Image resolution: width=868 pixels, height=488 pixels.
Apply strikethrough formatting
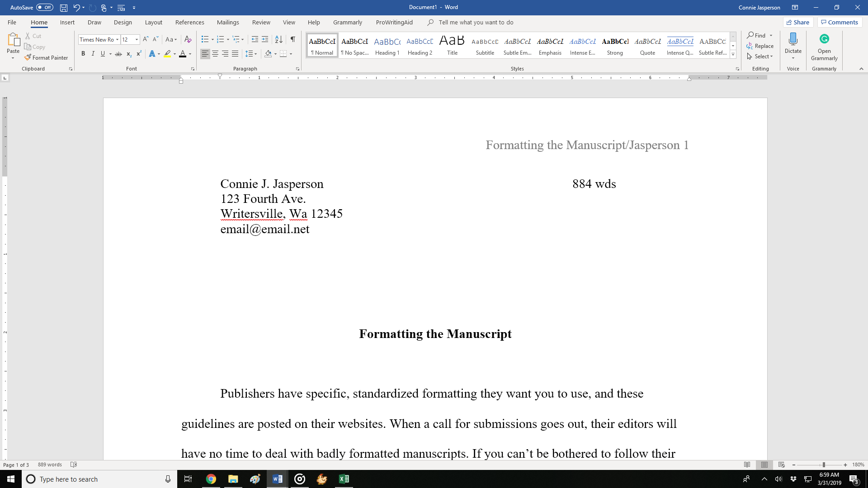coord(118,54)
